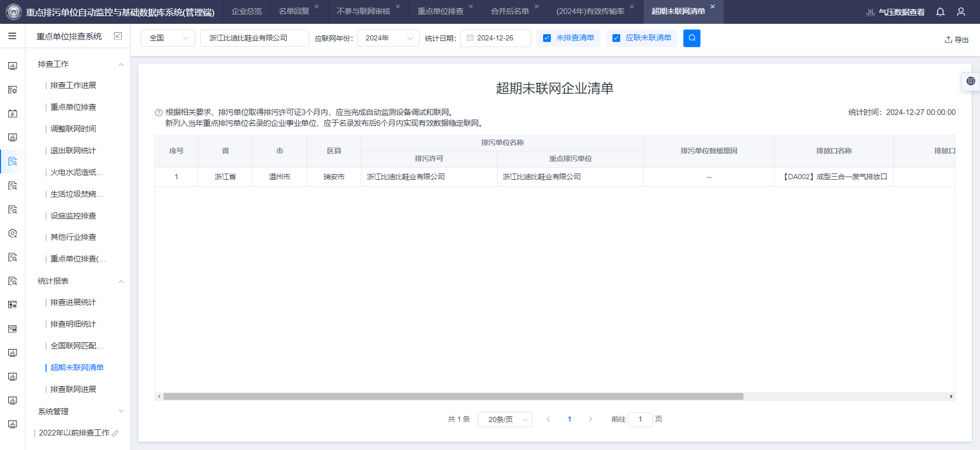
Task: Open 2022年以前排查工作 link
Action: [x=74, y=433]
